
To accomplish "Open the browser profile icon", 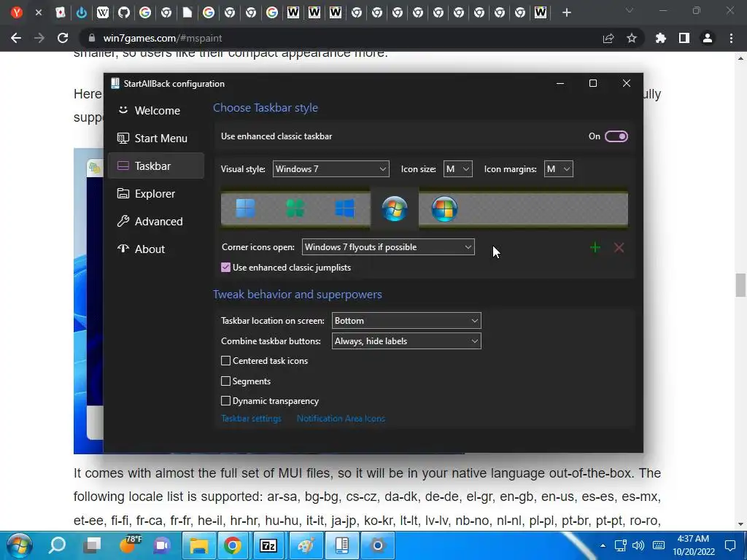I will (x=708, y=38).
